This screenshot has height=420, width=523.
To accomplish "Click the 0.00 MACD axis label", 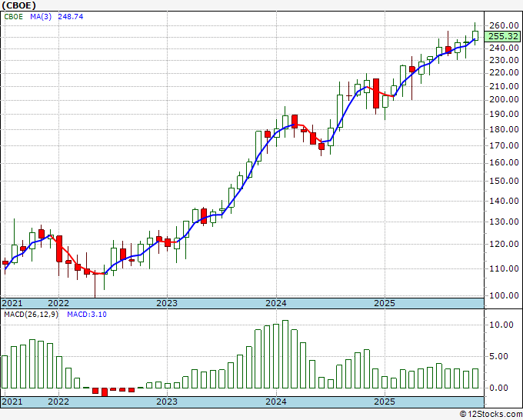I will pos(502,388).
